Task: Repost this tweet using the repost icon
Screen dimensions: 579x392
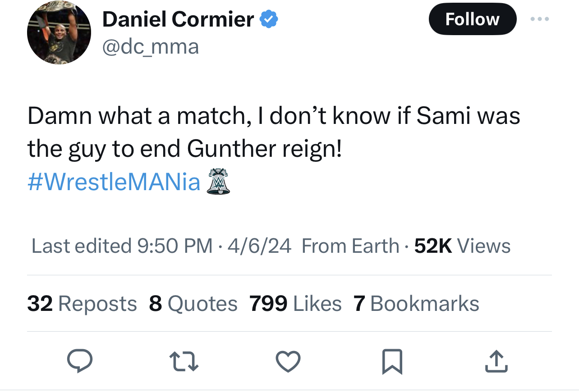Action: (184, 362)
